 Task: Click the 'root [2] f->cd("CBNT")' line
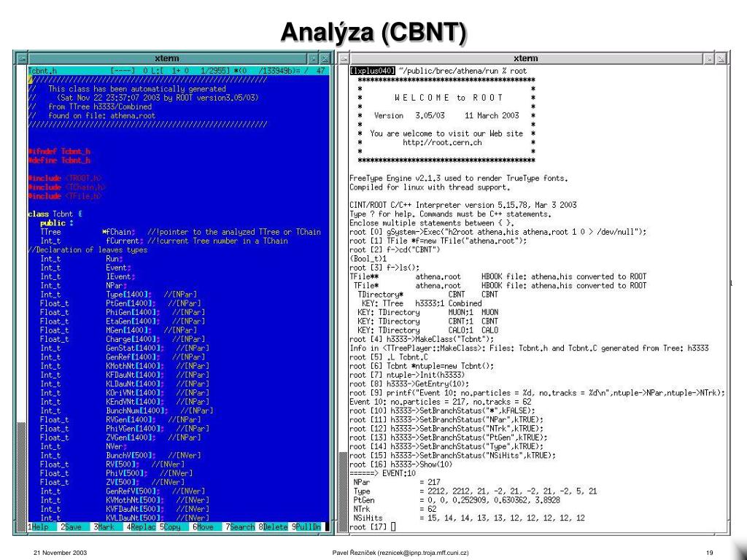[x=395, y=249]
